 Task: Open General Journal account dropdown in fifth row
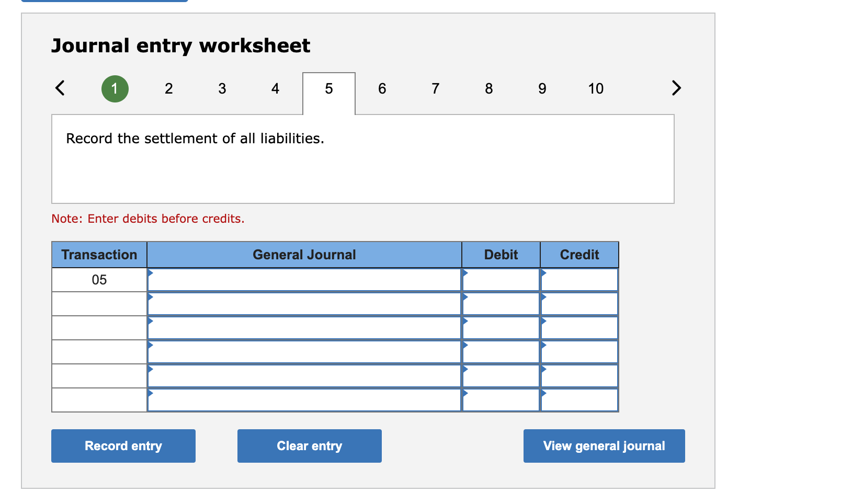(304, 376)
